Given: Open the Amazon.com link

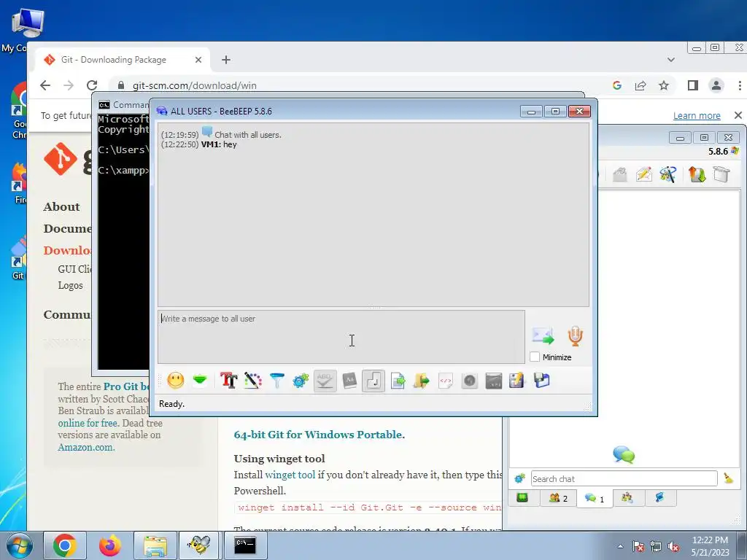Looking at the screenshot, I should (86, 447).
